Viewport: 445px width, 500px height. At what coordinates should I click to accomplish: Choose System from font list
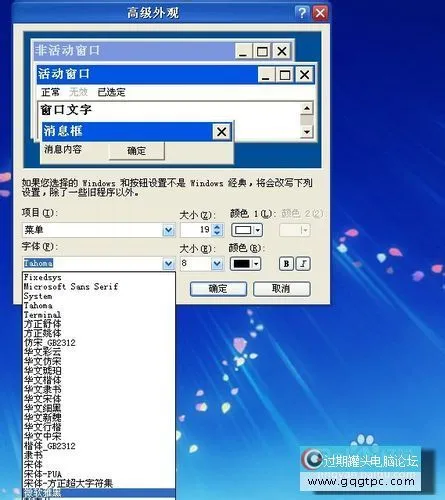pos(99,296)
